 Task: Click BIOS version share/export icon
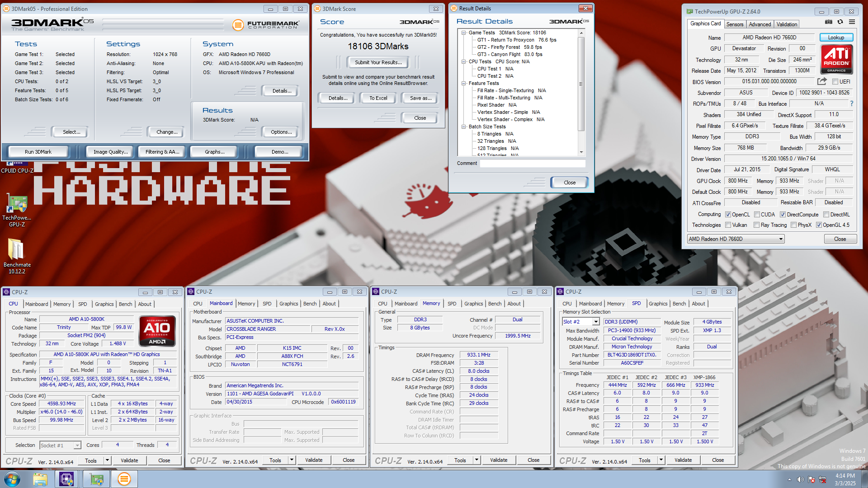click(822, 81)
